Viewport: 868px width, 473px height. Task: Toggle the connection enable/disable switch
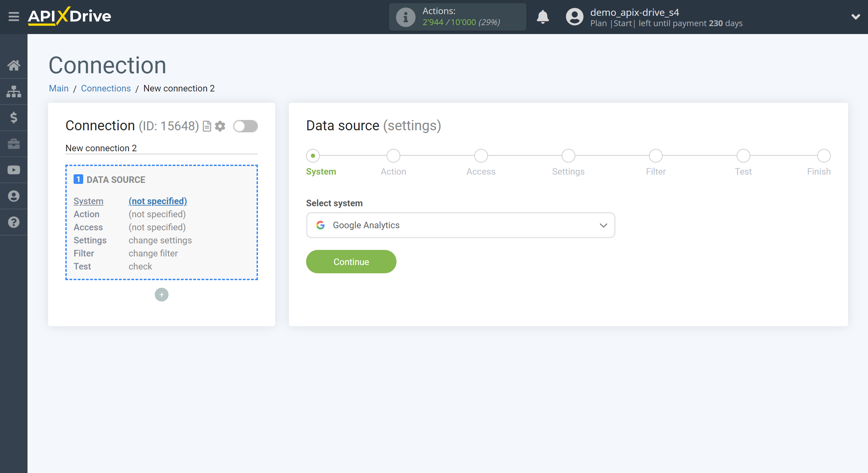tap(245, 126)
